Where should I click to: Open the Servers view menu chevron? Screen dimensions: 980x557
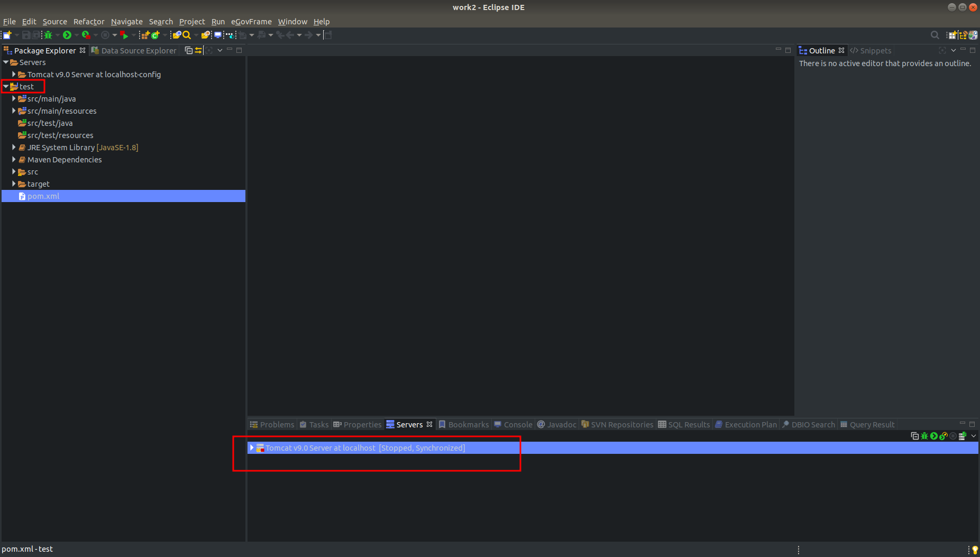974,436
